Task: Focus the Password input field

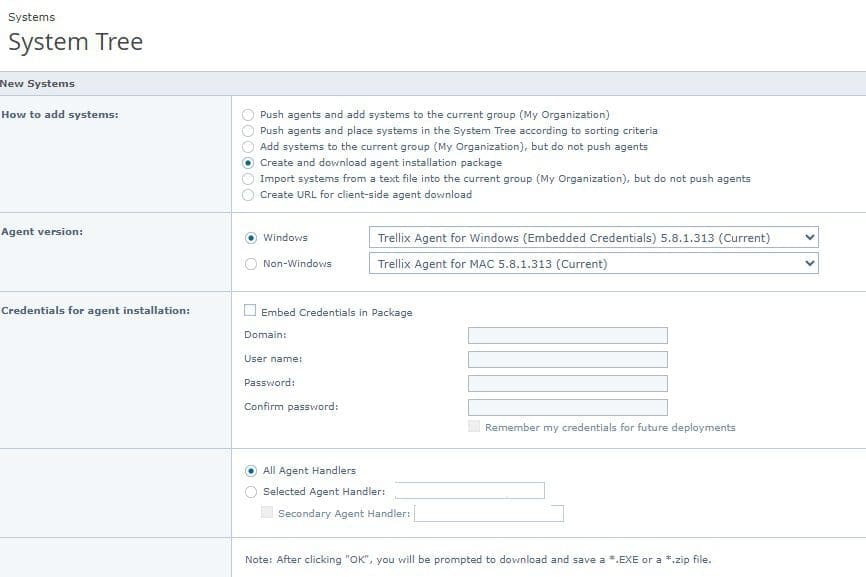Action: point(567,383)
